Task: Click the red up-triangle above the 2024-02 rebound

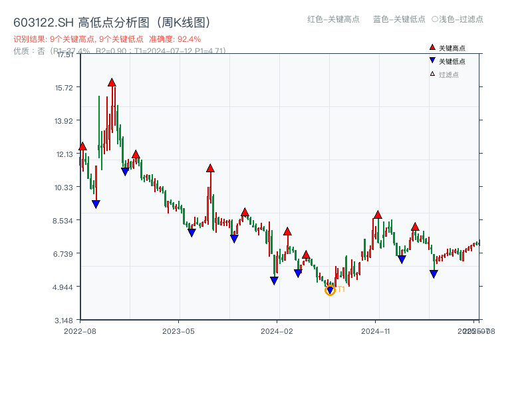Action: 287,232
